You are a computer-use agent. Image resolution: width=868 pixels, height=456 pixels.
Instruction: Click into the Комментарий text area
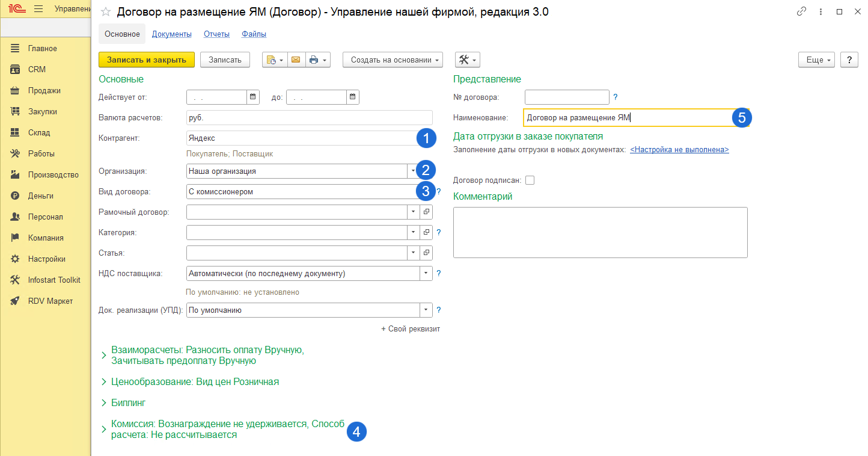[600, 232]
